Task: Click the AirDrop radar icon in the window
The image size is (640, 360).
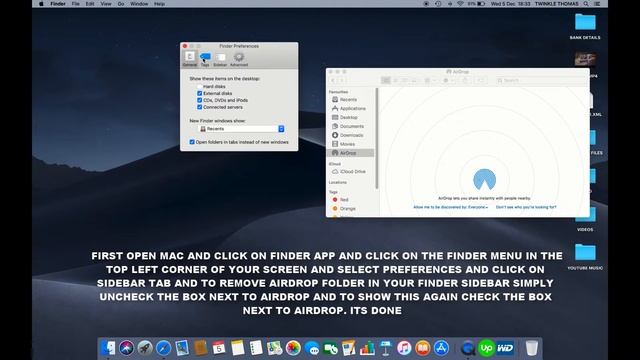Action: 484,180
